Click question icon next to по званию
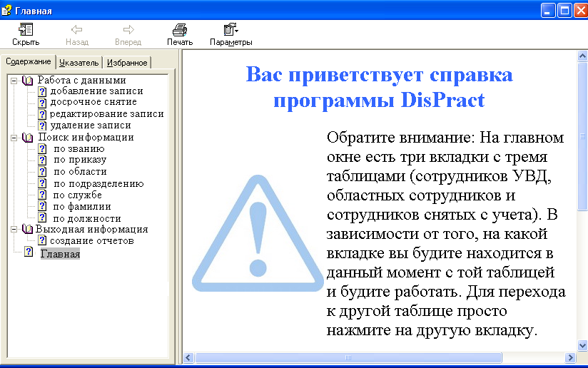The width and height of the screenshot is (588, 368). coord(42,149)
